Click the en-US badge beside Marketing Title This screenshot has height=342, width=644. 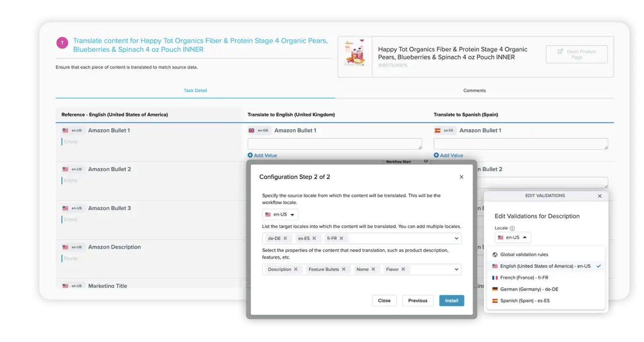point(73,286)
